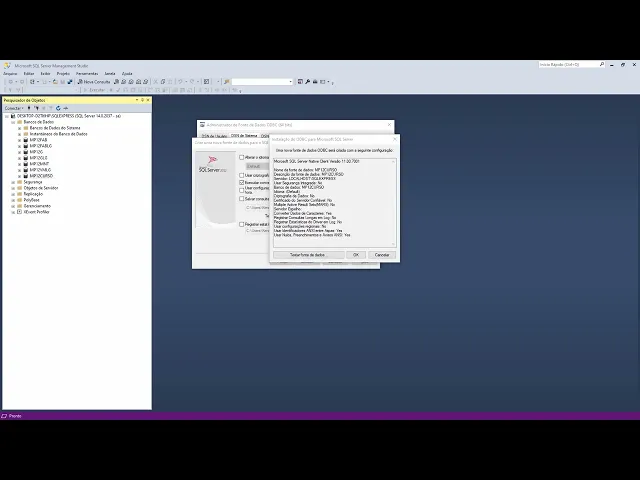Expand Instantâneos do Banco de Dados node
Screen dimensions: 640x480
pyautogui.click(x=19, y=134)
